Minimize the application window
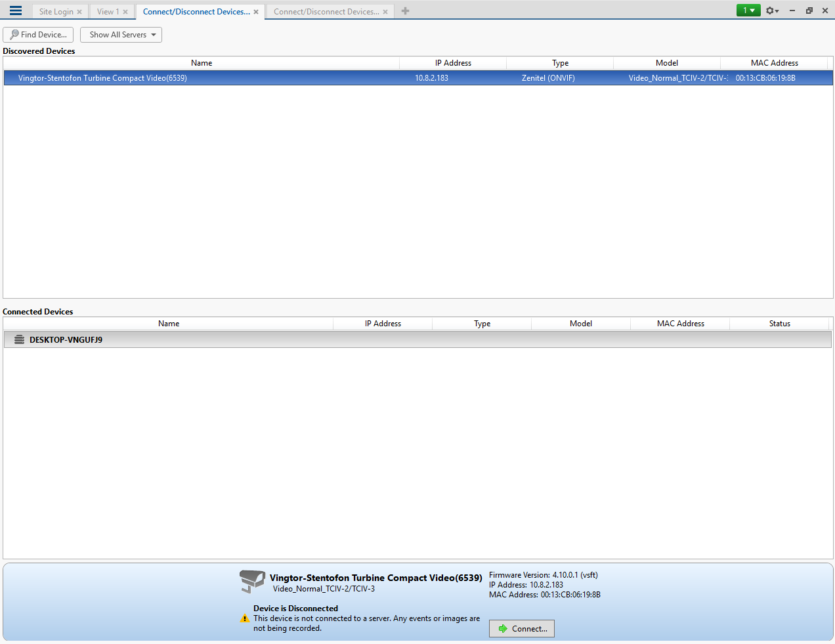 (x=792, y=11)
